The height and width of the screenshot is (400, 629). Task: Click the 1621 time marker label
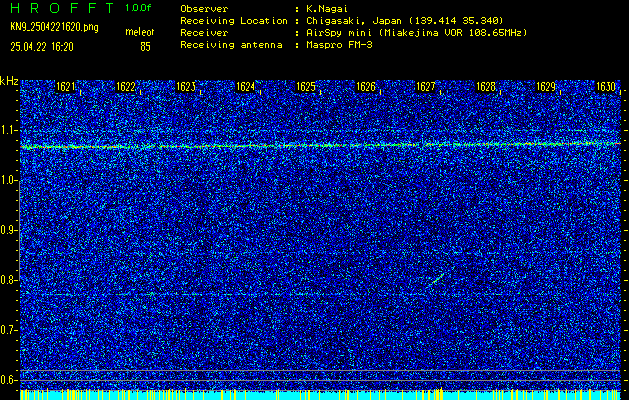tap(65, 87)
